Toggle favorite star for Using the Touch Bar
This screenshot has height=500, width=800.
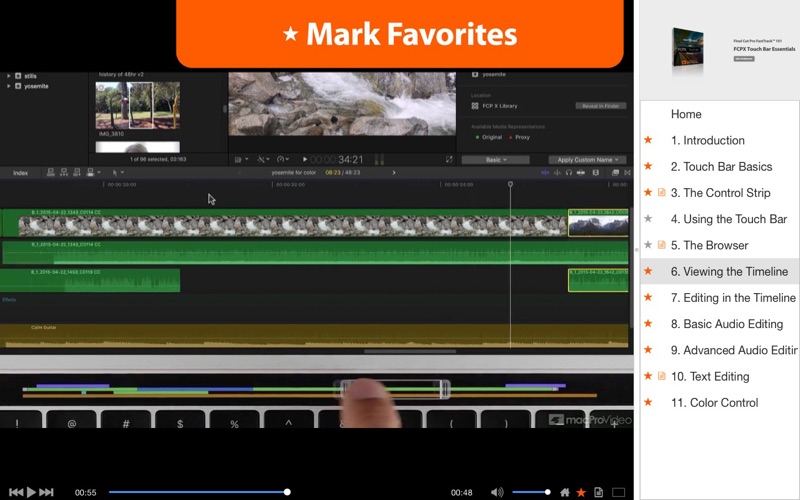click(x=648, y=218)
